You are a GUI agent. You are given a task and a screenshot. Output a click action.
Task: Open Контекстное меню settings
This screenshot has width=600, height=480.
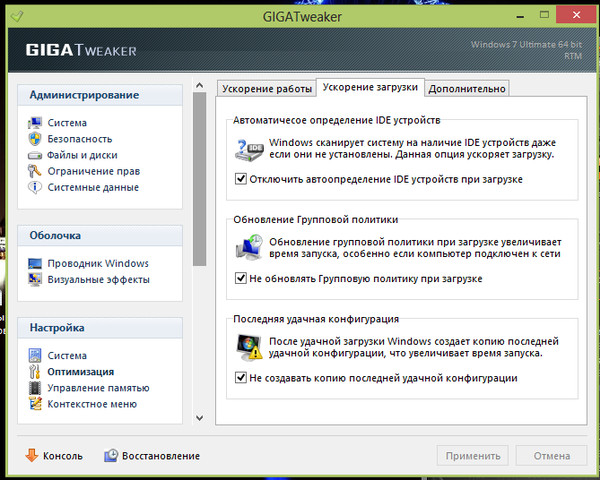click(x=92, y=404)
